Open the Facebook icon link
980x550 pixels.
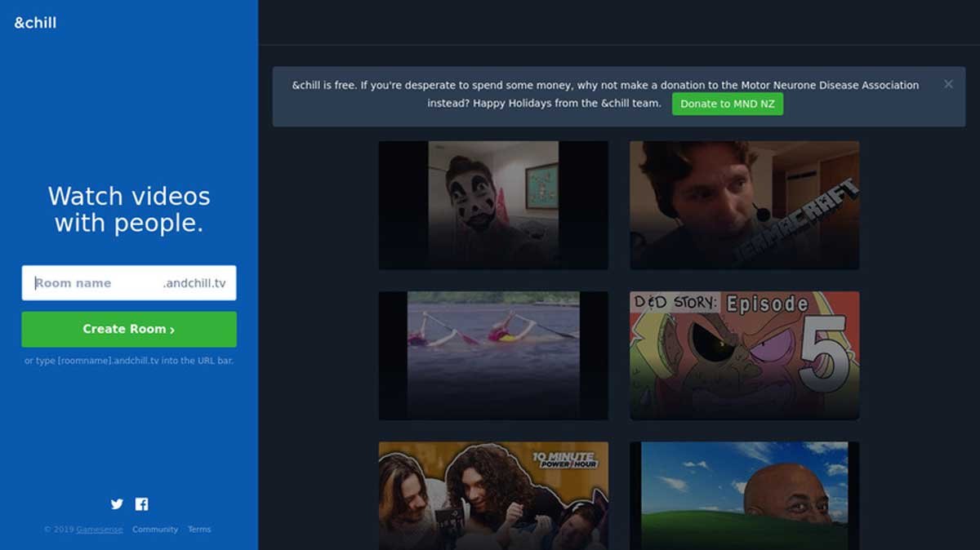click(141, 504)
